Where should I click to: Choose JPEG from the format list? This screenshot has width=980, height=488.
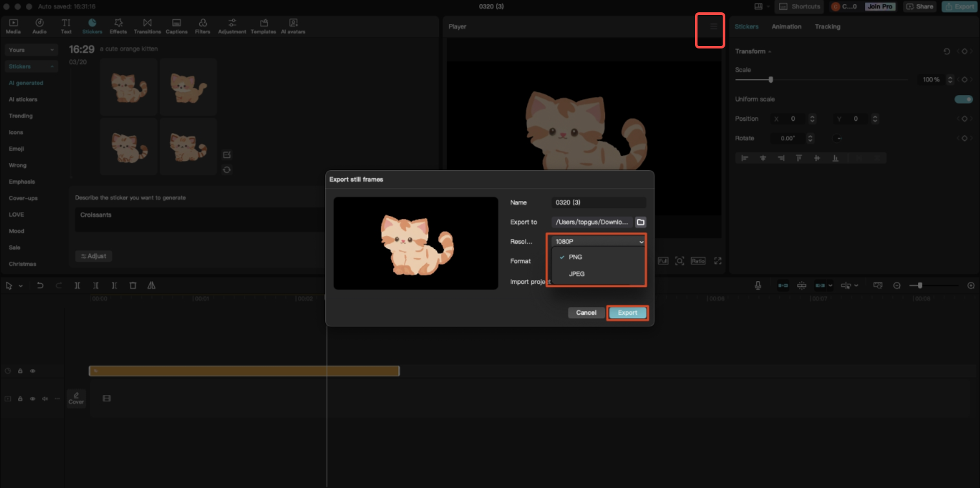coord(599,274)
